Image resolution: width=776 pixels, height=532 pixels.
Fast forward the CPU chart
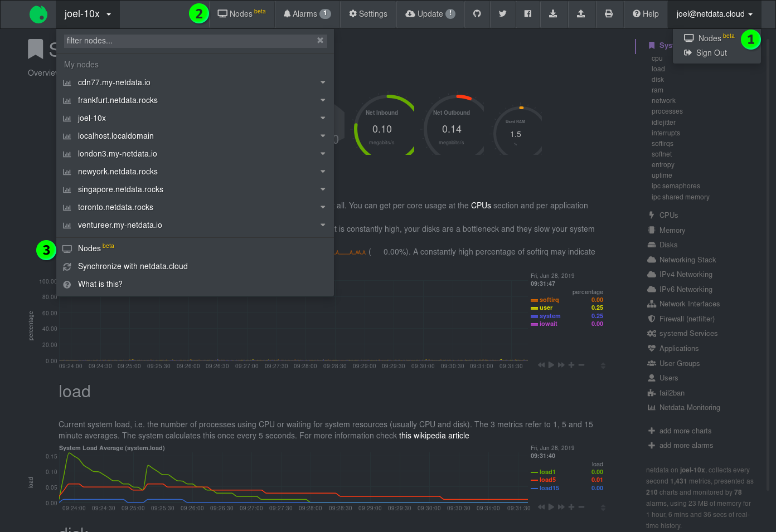coord(561,365)
